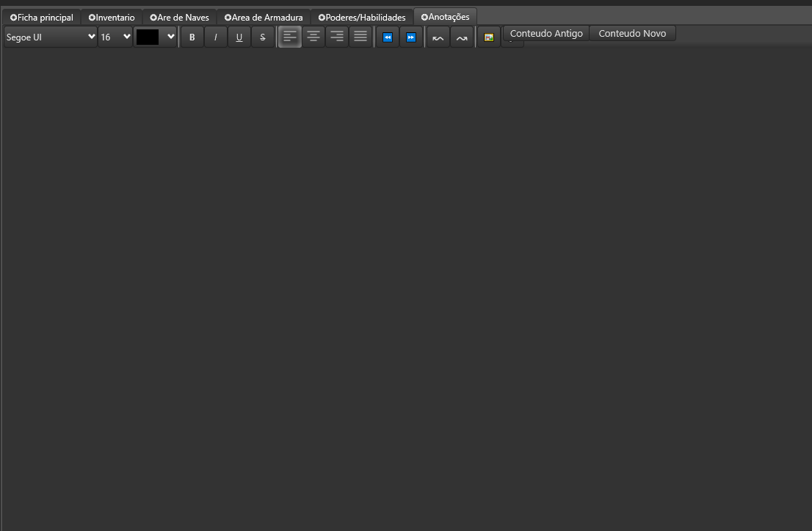This screenshot has height=531, width=812.
Task: Click the Conteudo Novo button
Action: (632, 33)
